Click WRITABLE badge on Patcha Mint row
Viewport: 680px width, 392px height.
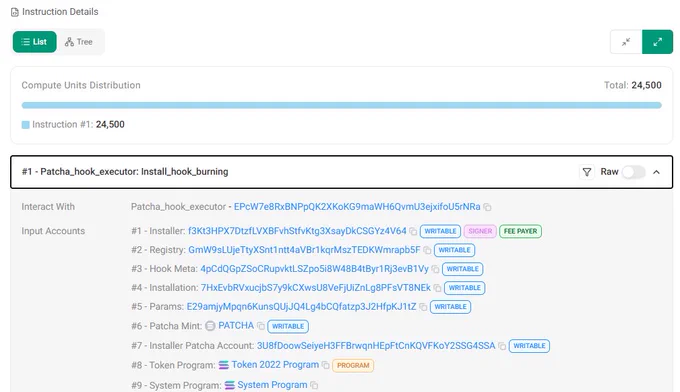coord(288,326)
